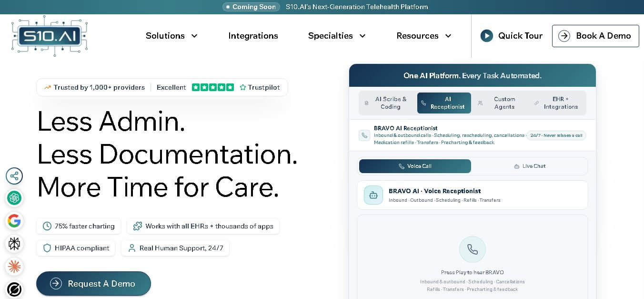Select the Voice Call toggle
This screenshot has width=644, height=299.
click(x=415, y=166)
